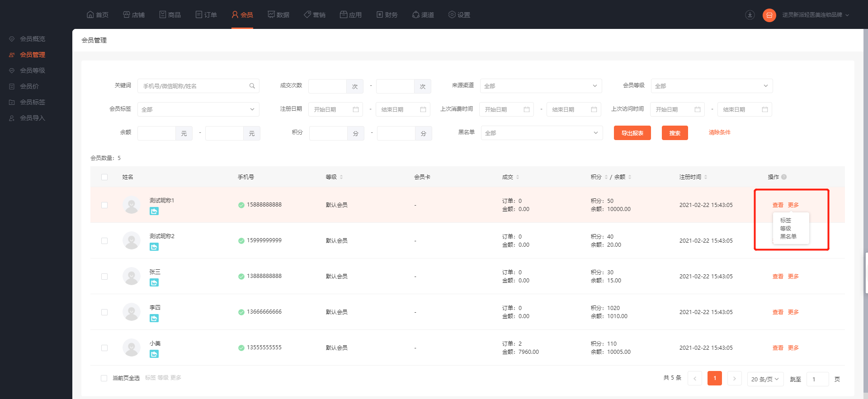The height and width of the screenshot is (399, 868).
Task: Open the 20 条/页 page size dropdown
Action: click(765, 379)
